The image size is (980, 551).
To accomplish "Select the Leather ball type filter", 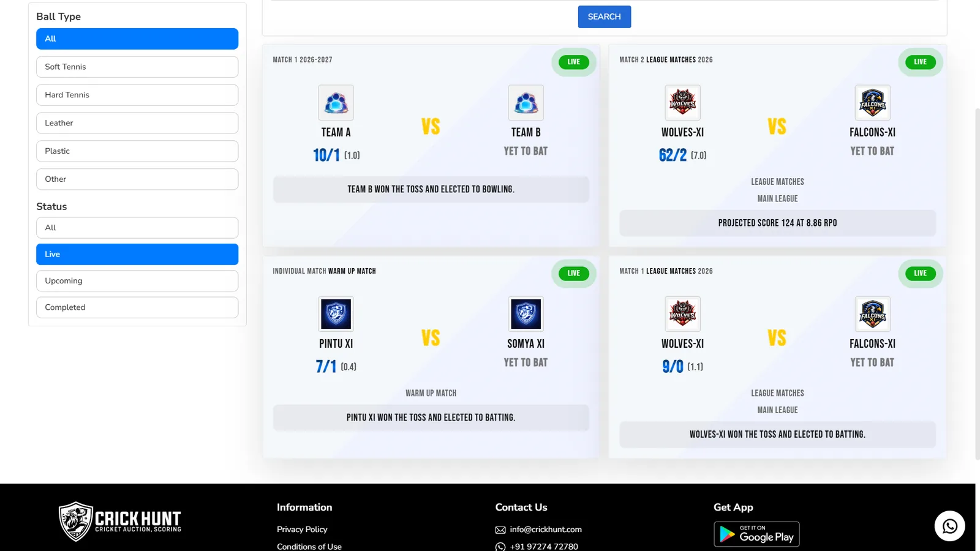I will 137,123.
